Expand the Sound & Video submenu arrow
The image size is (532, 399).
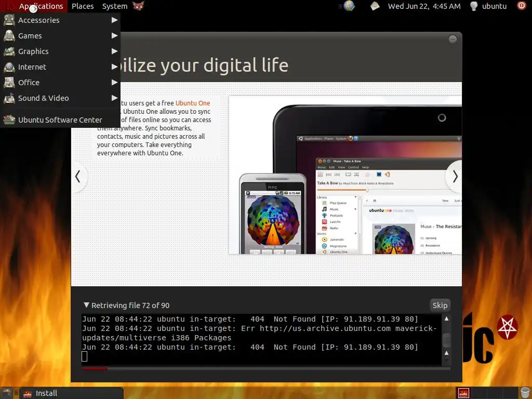point(115,98)
